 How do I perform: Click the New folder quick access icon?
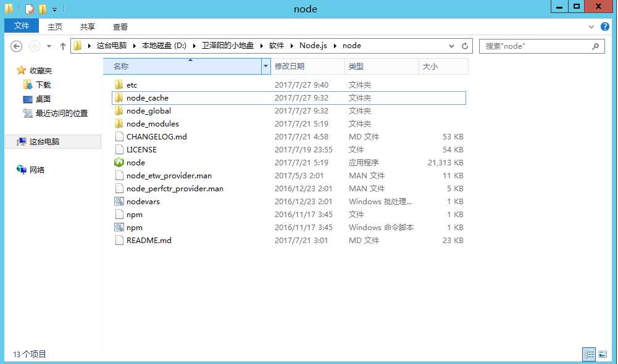(43, 9)
